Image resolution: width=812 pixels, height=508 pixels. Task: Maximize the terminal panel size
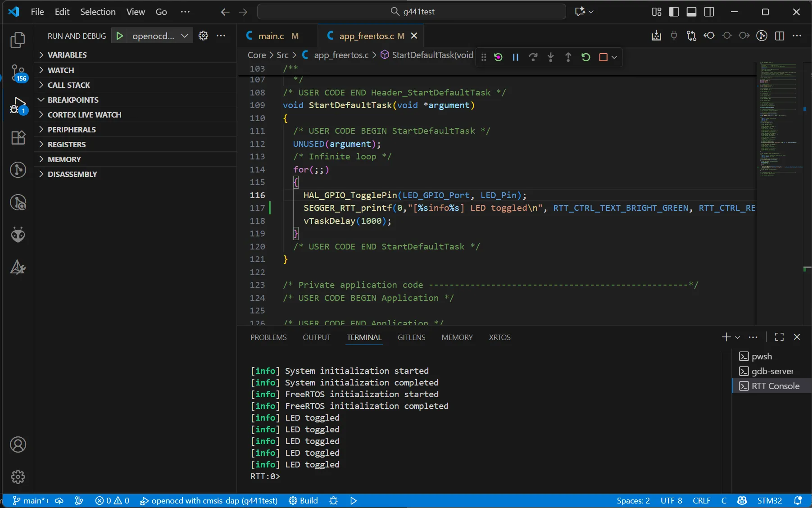click(780, 337)
